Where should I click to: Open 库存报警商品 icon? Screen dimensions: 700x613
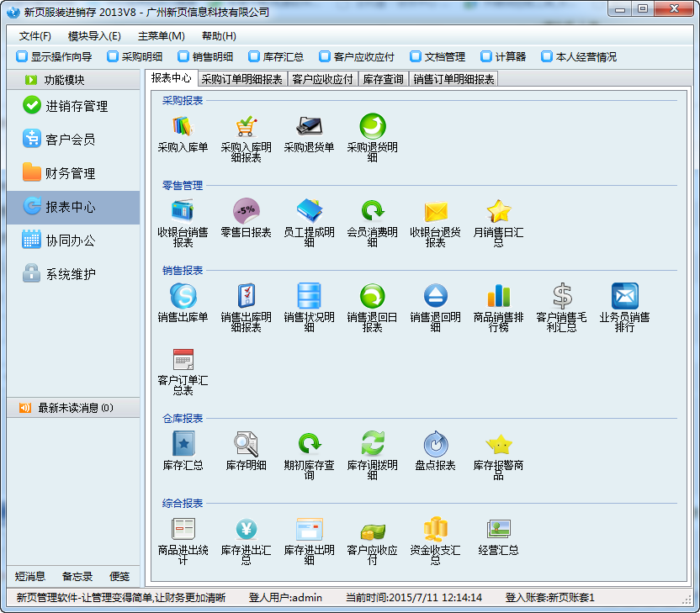click(499, 444)
